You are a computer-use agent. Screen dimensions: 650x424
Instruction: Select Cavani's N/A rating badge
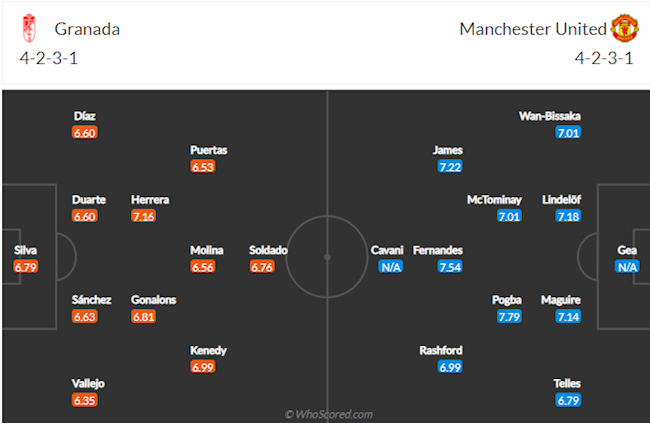pos(390,267)
